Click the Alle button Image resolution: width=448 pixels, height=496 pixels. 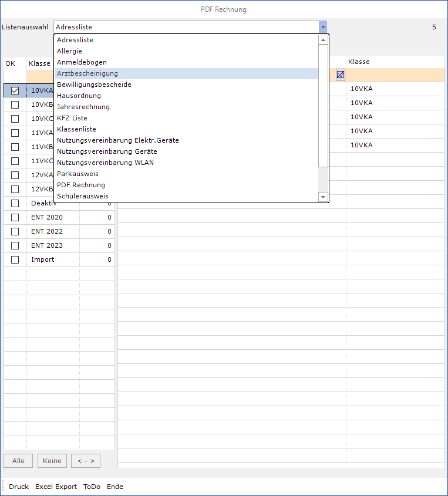click(x=18, y=461)
